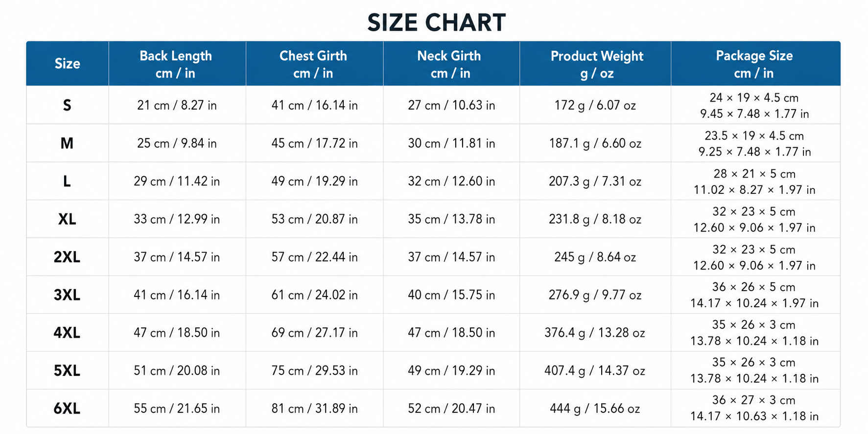The image size is (868, 434).
Task: Select the 407.4 g / 14.37 oz cell
Action: 595,371
